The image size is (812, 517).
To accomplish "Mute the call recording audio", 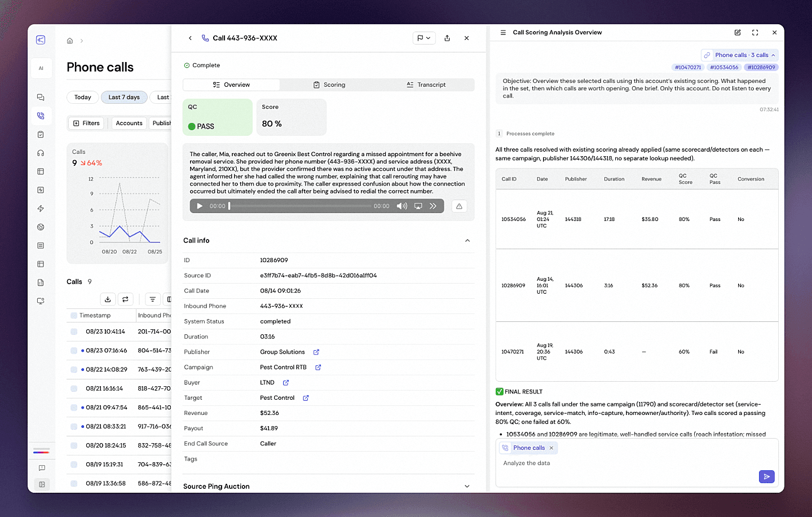I will [x=402, y=206].
